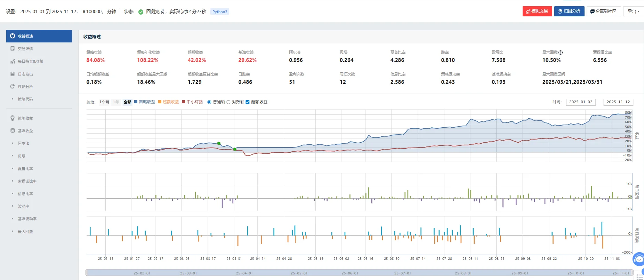The width and height of the screenshot is (644, 280).
Task: Click the orange 超额收益 legend swatch
Action: [x=160, y=102]
